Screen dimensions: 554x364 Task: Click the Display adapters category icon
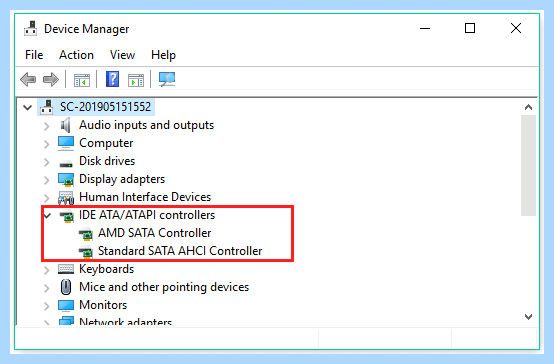pos(66,180)
